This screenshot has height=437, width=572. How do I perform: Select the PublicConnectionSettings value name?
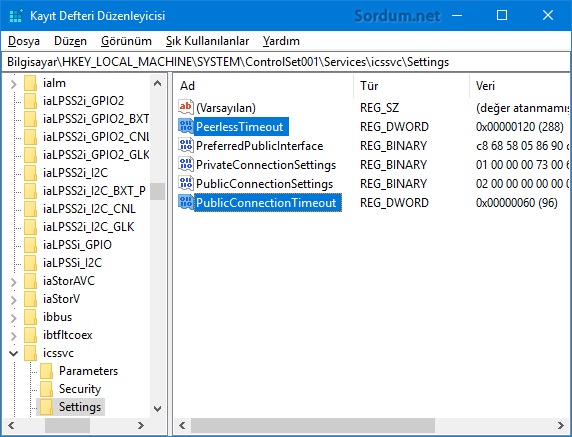[x=264, y=183]
